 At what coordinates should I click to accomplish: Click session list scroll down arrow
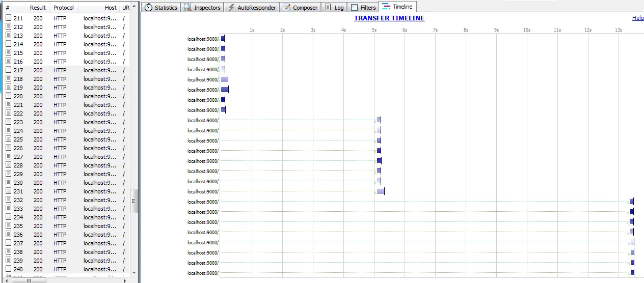[134, 272]
